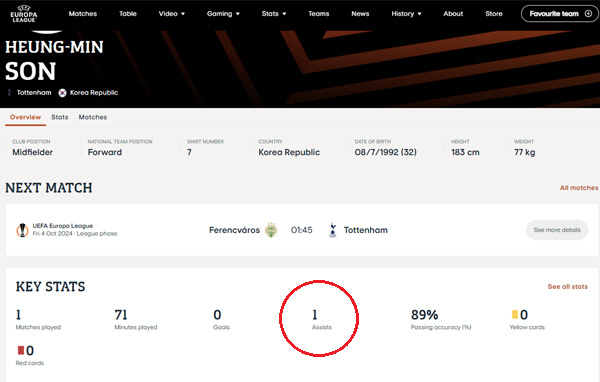
Task: Click the 77 kg weight value
Action: point(525,152)
